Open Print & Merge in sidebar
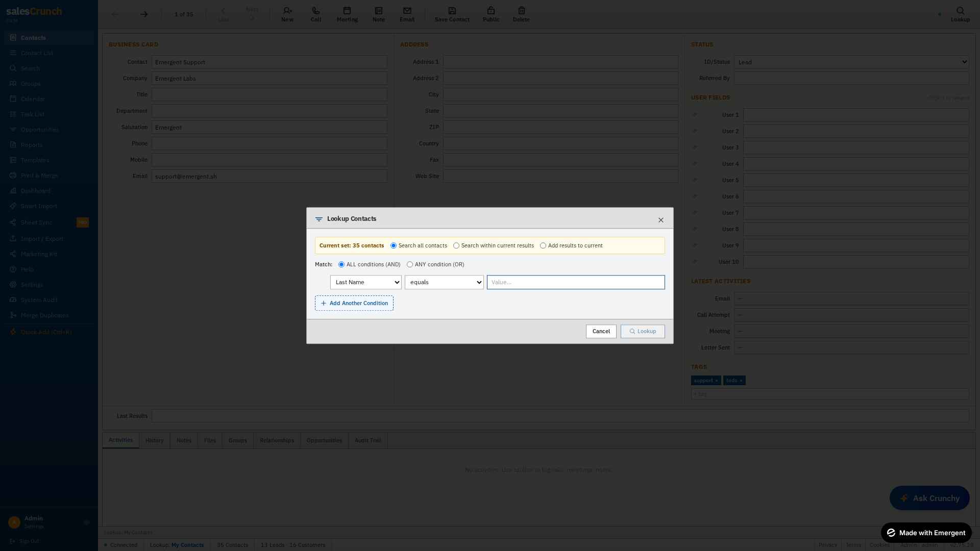Viewport: 980px width, 551px height. coord(49,176)
